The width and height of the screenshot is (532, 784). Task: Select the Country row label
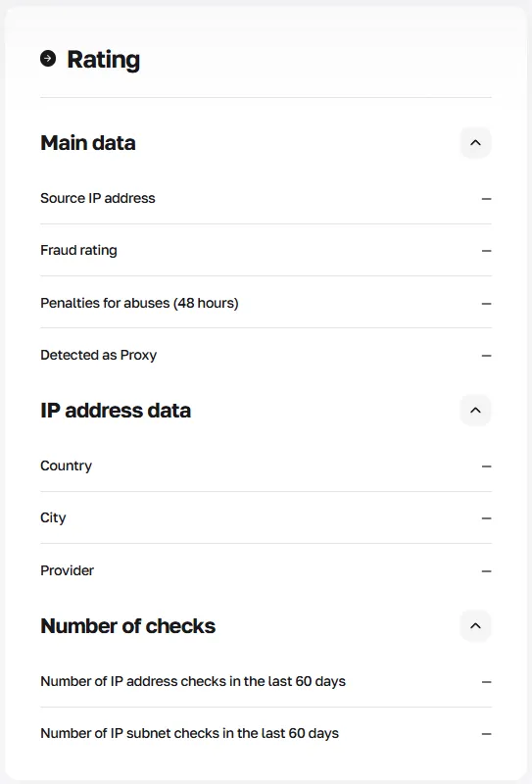tap(66, 466)
